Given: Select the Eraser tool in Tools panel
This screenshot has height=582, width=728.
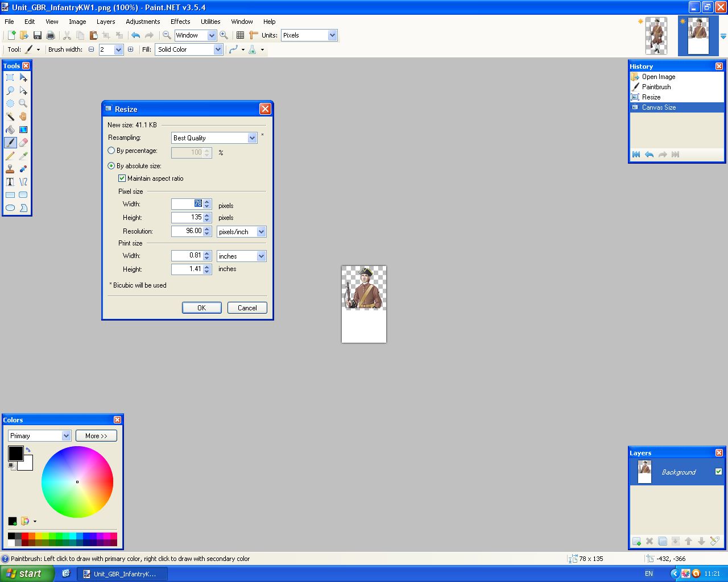Looking at the screenshot, I should pos(23,143).
